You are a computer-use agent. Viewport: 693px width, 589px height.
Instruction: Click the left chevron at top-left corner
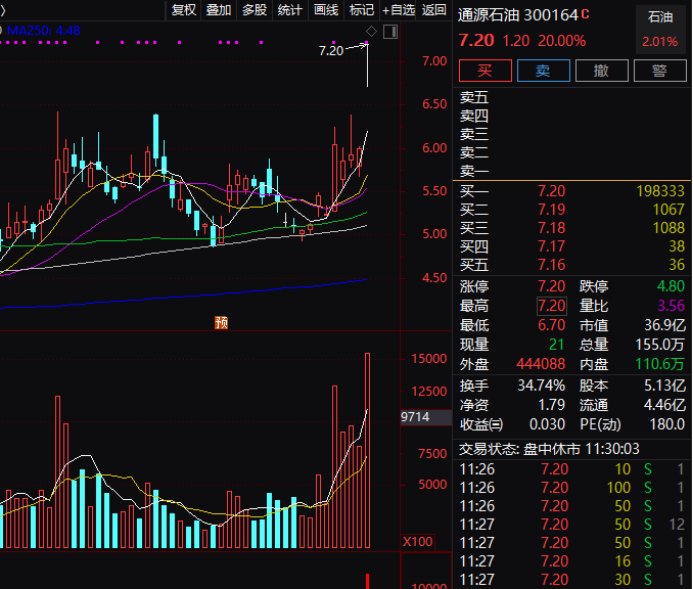point(4,11)
